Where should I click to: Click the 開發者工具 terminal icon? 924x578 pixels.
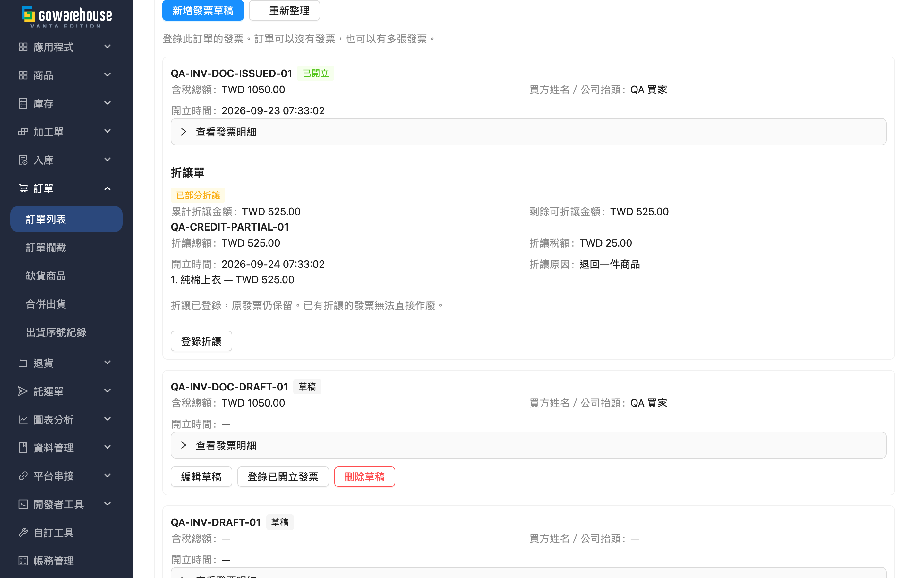point(23,504)
